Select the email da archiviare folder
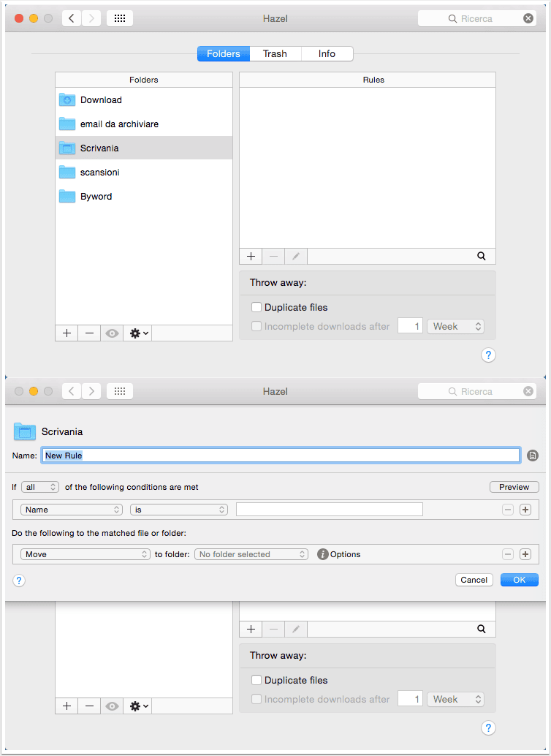551x756 pixels. point(144,124)
